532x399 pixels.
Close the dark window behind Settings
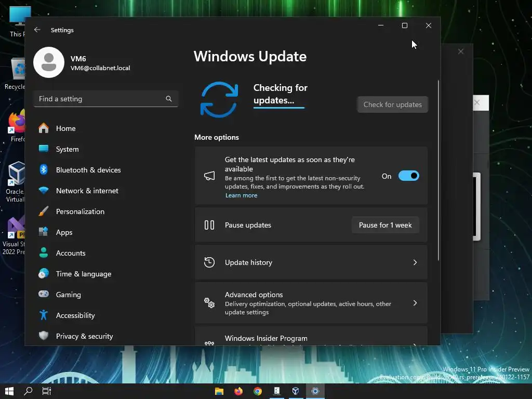(x=460, y=51)
